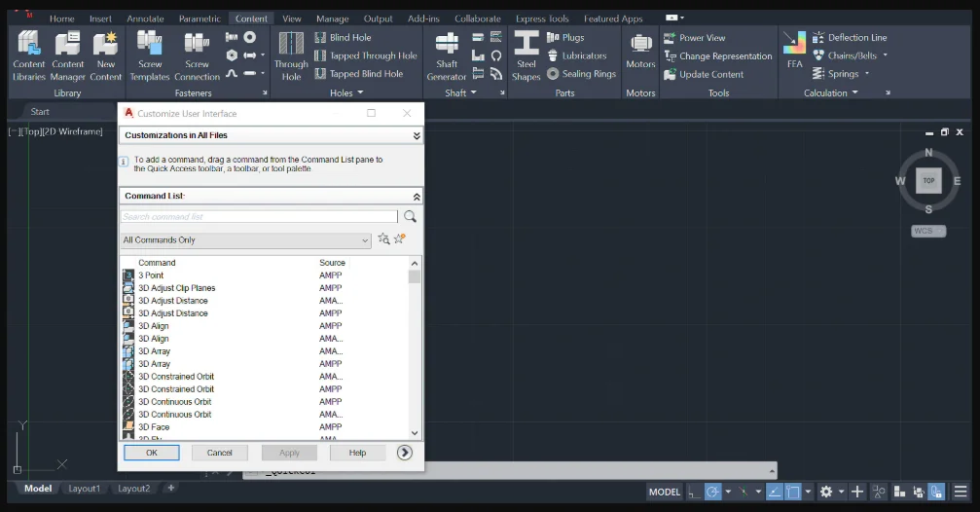Image resolution: width=980 pixels, height=512 pixels.
Task: Expand the Calculation panel dropdown
Action: tap(855, 92)
